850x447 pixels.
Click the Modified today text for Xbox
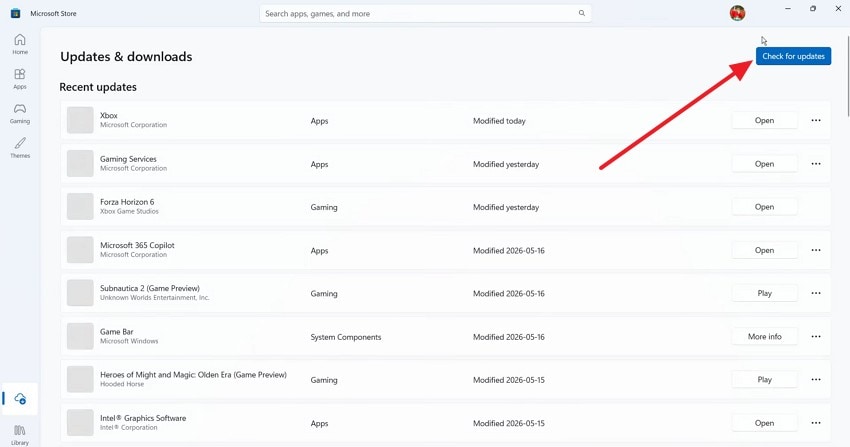(499, 121)
